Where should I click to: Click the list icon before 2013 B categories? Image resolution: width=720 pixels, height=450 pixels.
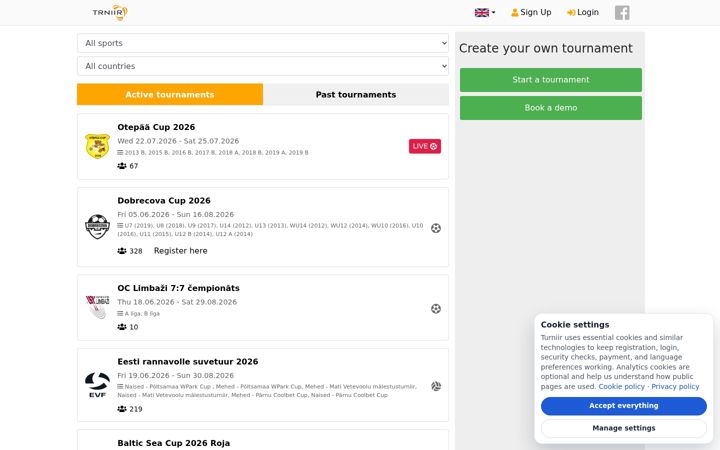point(120,152)
